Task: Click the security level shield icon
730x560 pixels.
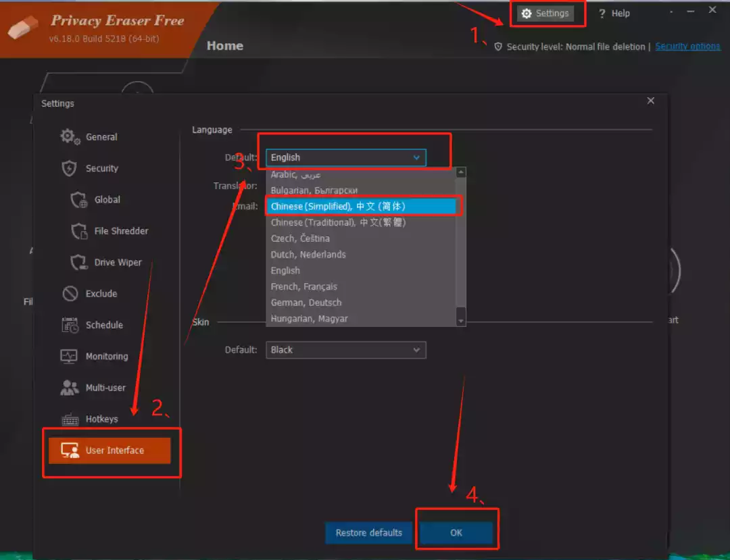Action: [x=498, y=47]
